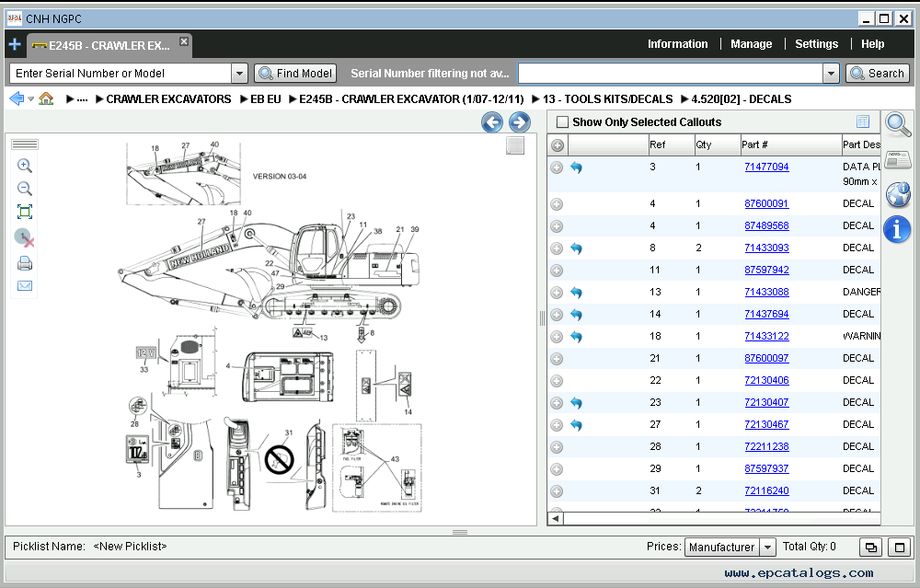Open the Information menu
Screen dimensions: 920x588
pyautogui.click(x=678, y=44)
